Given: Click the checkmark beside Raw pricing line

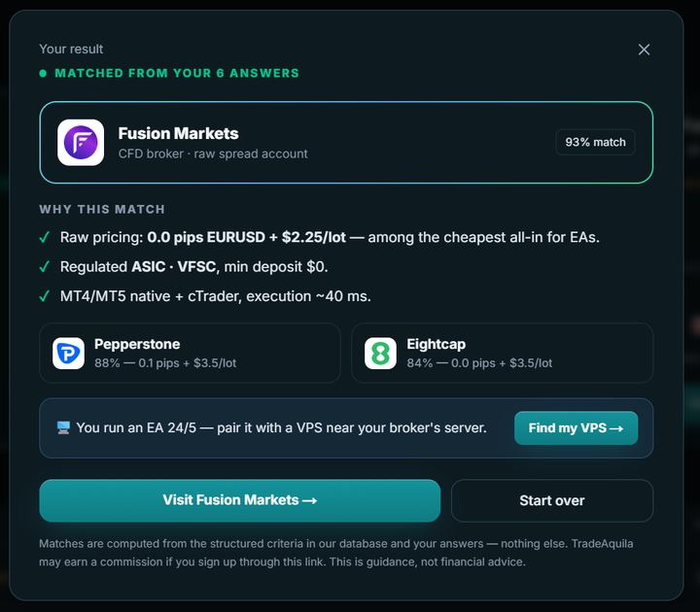Looking at the screenshot, I should pyautogui.click(x=44, y=237).
